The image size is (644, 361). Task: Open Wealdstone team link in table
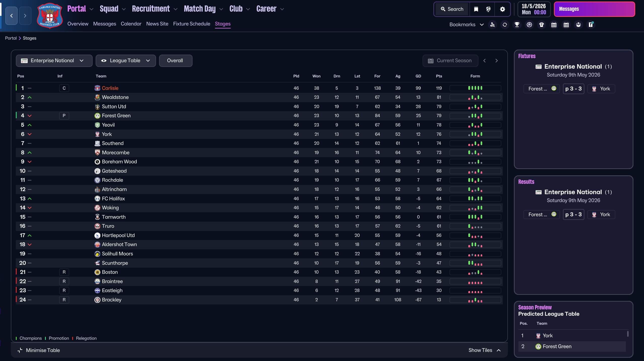pos(115,97)
